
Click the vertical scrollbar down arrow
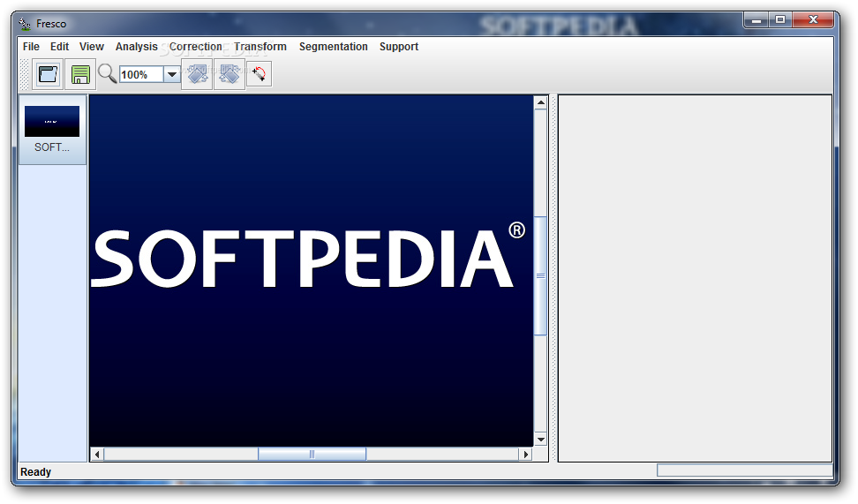pyautogui.click(x=540, y=440)
